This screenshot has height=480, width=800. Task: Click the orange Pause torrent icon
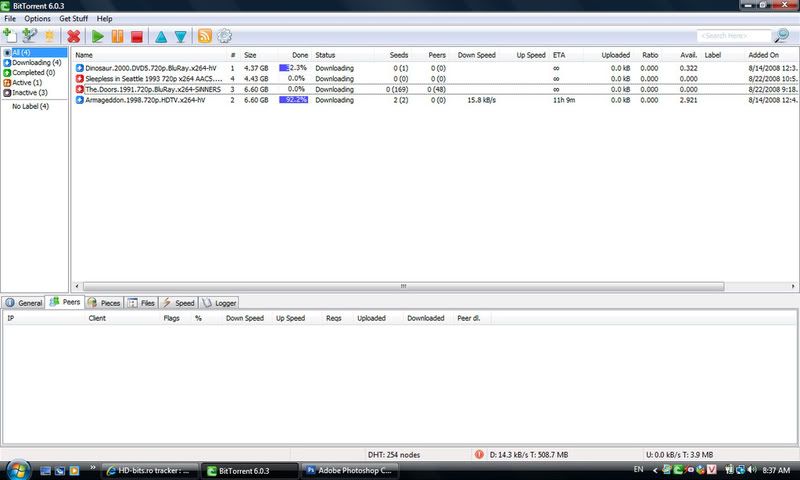coord(117,36)
